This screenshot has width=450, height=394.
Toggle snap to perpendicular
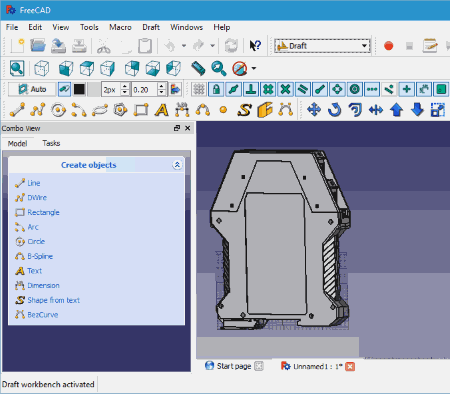(x=251, y=89)
